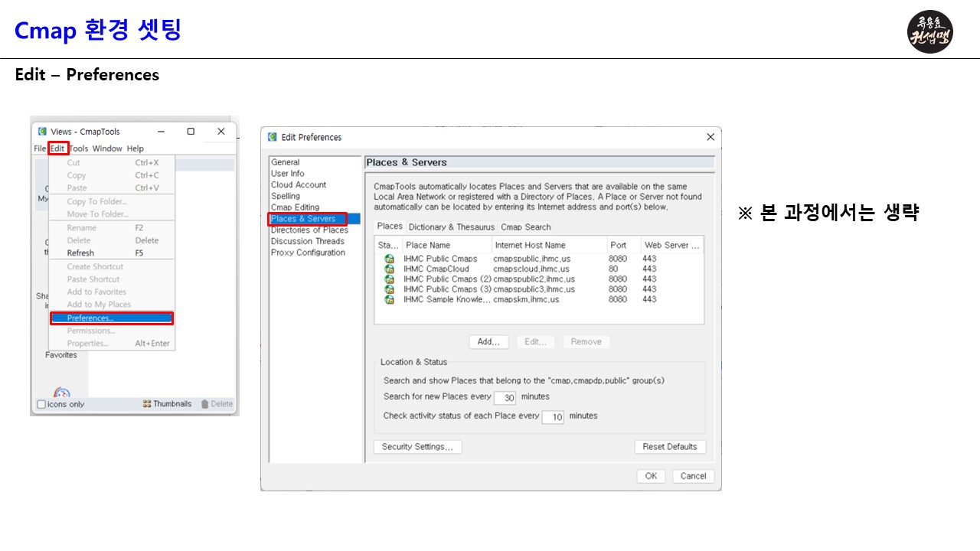Viewport: 980px width, 551px height.
Task: Select the cmapskm.ihmc.us host entry
Action: tap(526, 299)
